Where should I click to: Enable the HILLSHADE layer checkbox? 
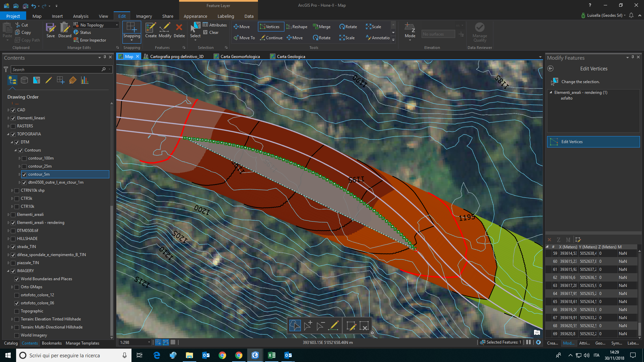[x=13, y=239]
